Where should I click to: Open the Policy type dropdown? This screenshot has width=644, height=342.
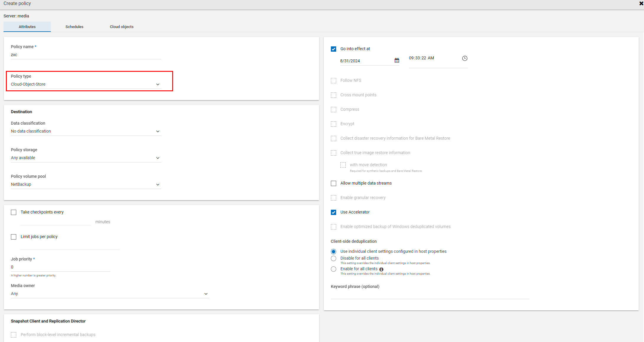[x=86, y=84]
